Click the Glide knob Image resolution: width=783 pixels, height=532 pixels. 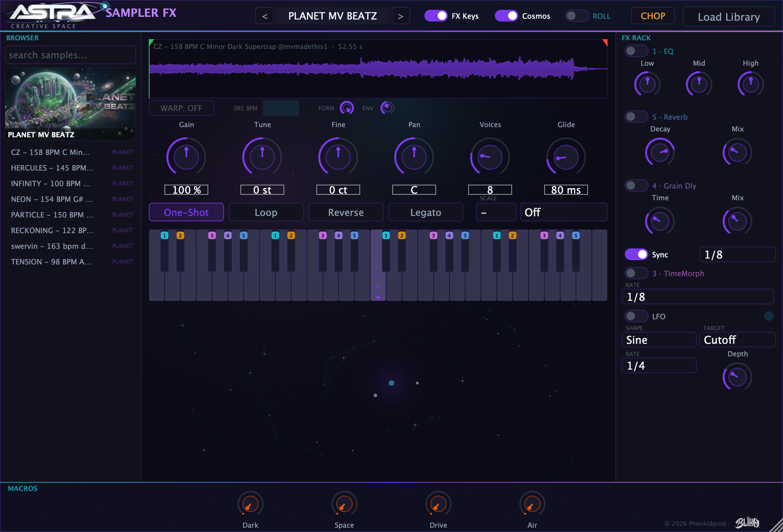[x=566, y=156]
